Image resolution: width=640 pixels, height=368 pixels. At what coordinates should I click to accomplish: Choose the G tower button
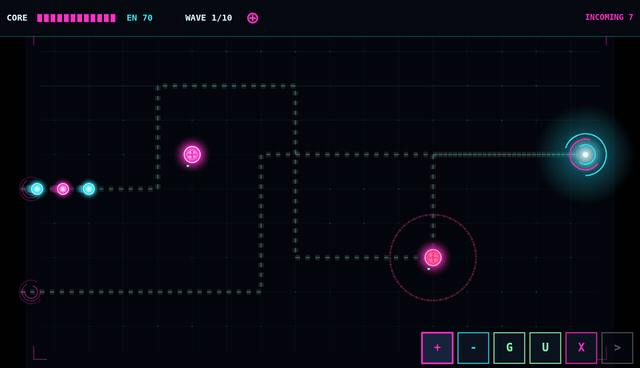click(x=509, y=348)
